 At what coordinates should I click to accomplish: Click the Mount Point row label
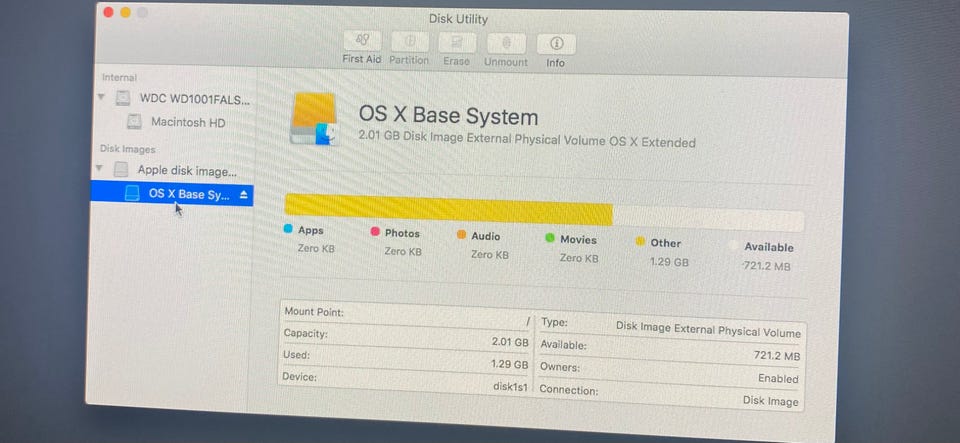coord(314,312)
